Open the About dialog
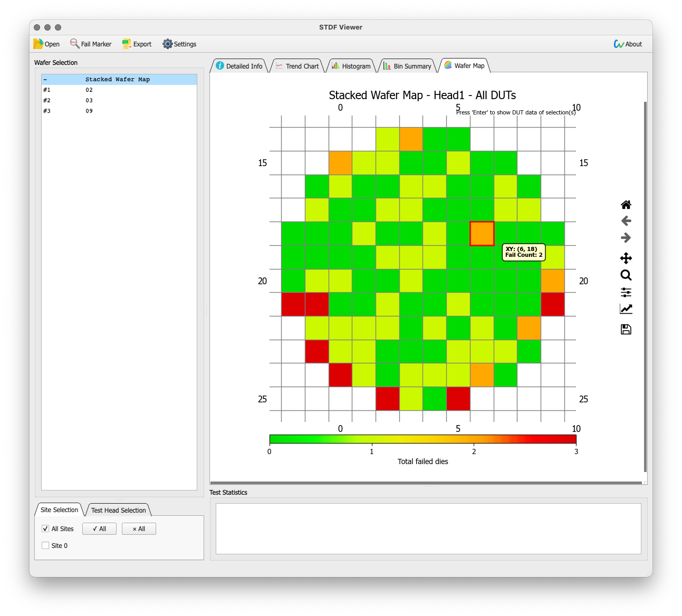Viewport: 682px width, 616px height. (x=628, y=44)
